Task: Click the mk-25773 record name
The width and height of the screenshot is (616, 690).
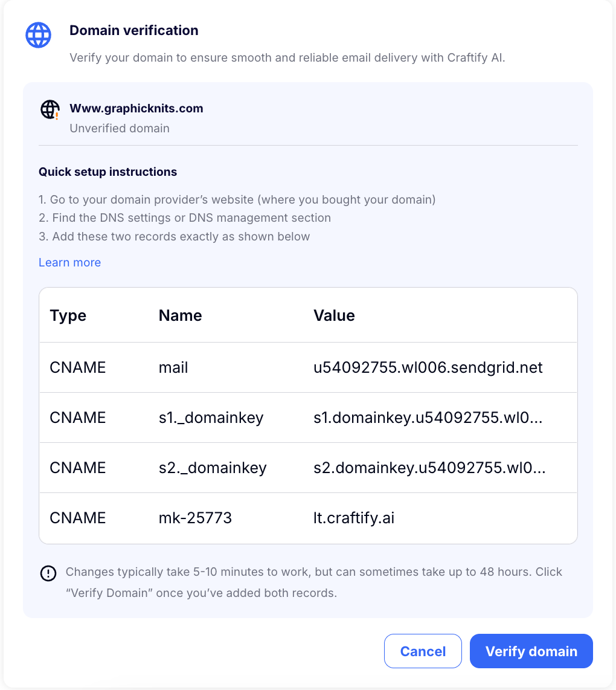Action: (195, 518)
